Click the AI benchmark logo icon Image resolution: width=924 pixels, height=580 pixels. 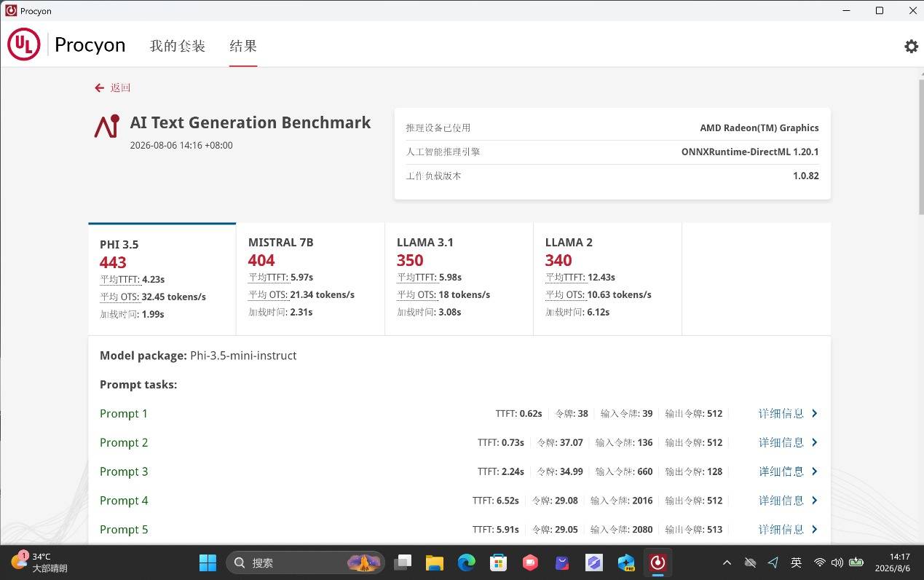click(106, 126)
